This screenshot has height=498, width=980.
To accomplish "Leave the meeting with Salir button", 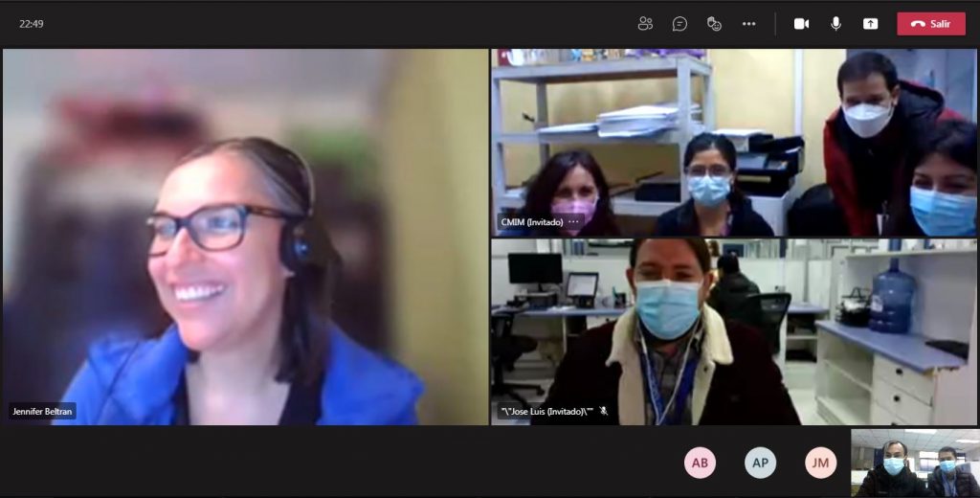I will pos(930,24).
